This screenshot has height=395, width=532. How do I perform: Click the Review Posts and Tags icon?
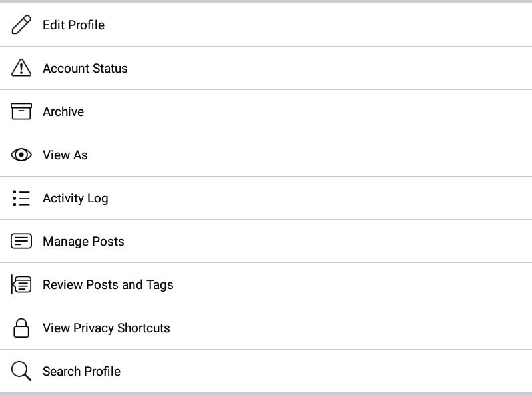click(x=21, y=284)
